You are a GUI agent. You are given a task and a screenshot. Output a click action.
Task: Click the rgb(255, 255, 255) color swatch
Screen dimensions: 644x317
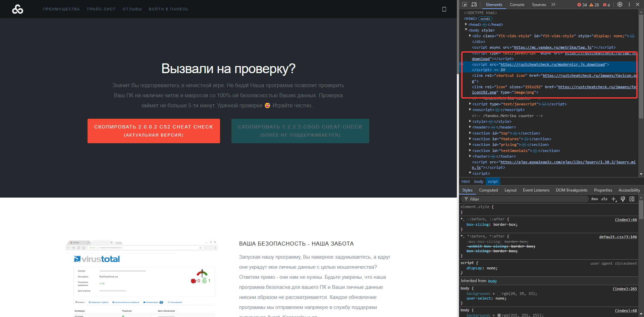pos(499,315)
